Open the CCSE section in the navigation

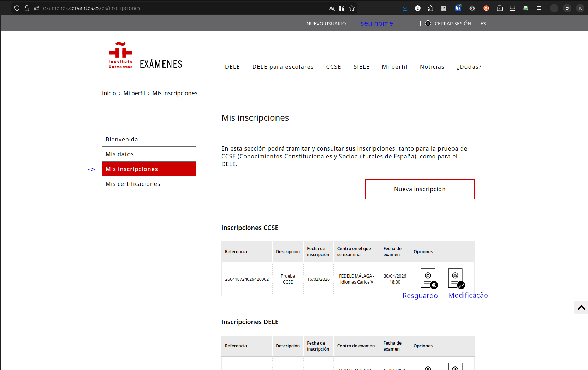coord(333,67)
